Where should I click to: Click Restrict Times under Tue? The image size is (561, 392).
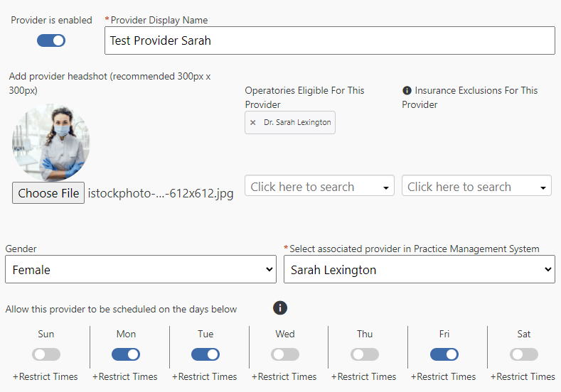[x=205, y=376]
